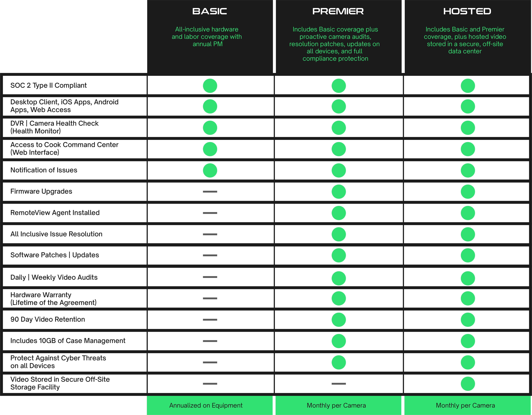Click the Annualized on Equipment button

click(x=206, y=405)
